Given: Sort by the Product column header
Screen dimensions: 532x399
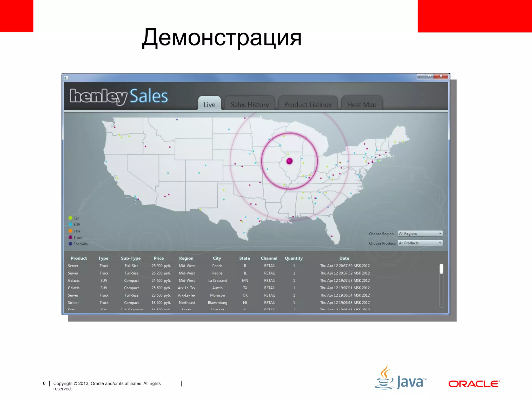Looking at the screenshot, I should pos(79,258).
